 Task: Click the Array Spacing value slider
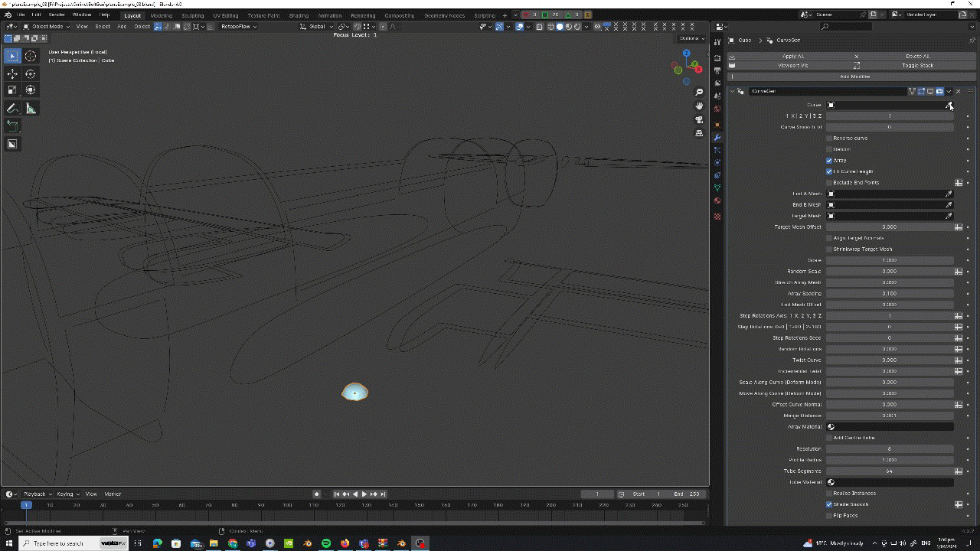[889, 294]
